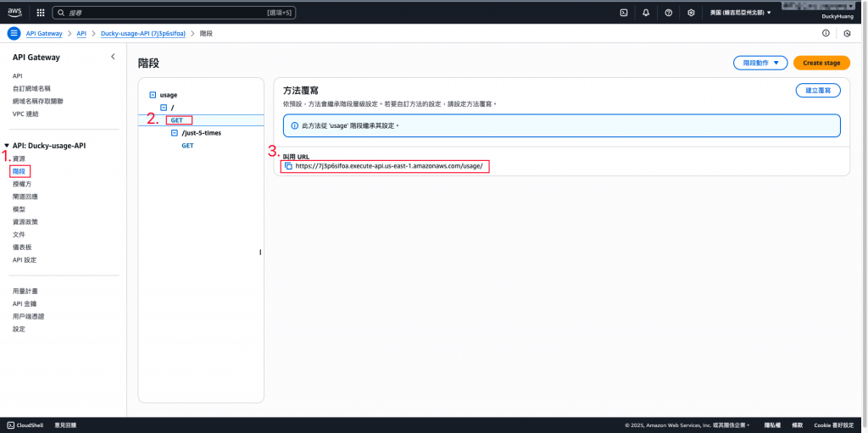Open API in the sidebar
The height and width of the screenshot is (433, 868).
(17, 76)
